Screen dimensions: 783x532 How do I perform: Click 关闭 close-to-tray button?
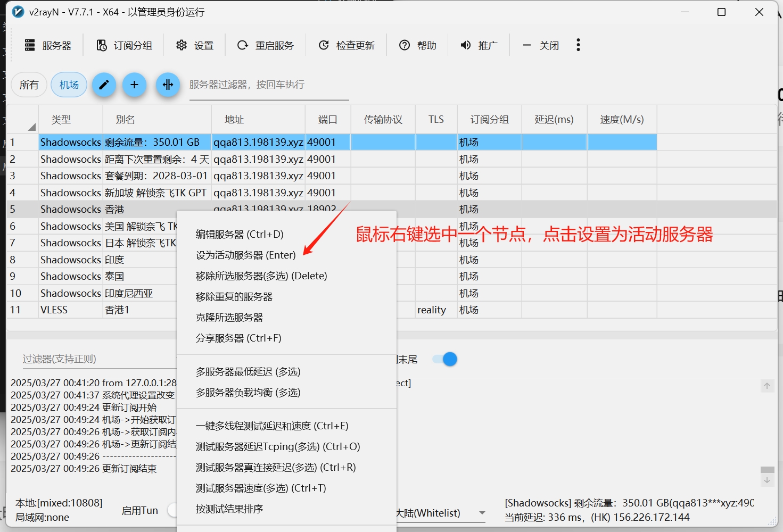[540, 46]
